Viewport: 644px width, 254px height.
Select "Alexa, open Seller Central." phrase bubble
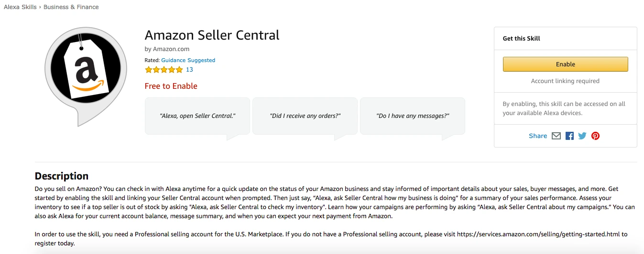click(197, 116)
